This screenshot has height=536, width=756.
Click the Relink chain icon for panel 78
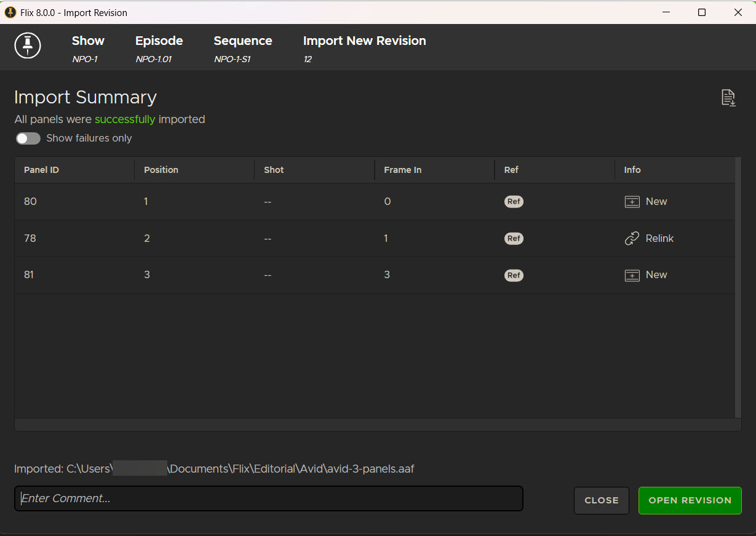632,239
